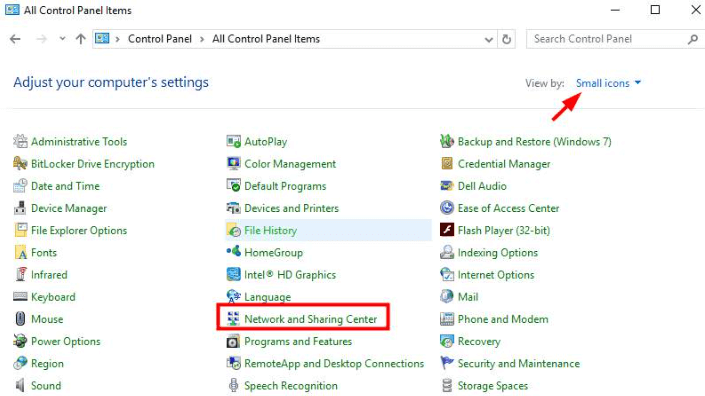705x396 pixels.
Task: Click the BitLocker Drive Encryption icon
Action: (x=20, y=164)
